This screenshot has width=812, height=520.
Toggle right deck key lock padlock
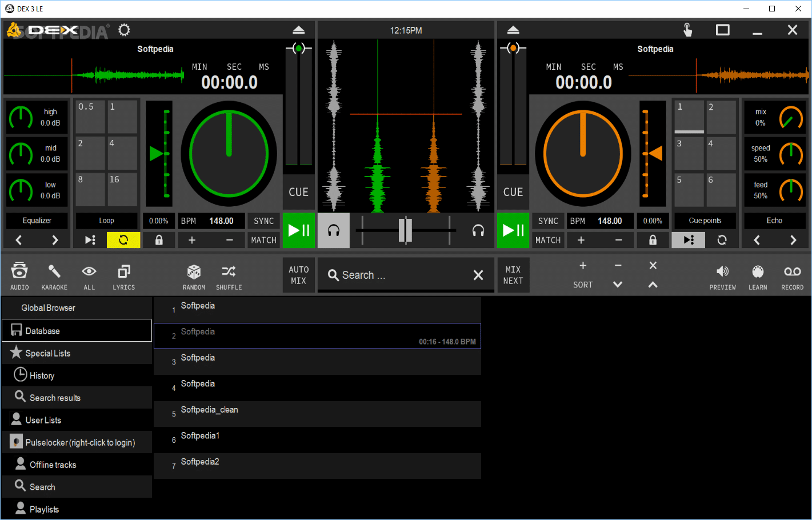[653, 240]
